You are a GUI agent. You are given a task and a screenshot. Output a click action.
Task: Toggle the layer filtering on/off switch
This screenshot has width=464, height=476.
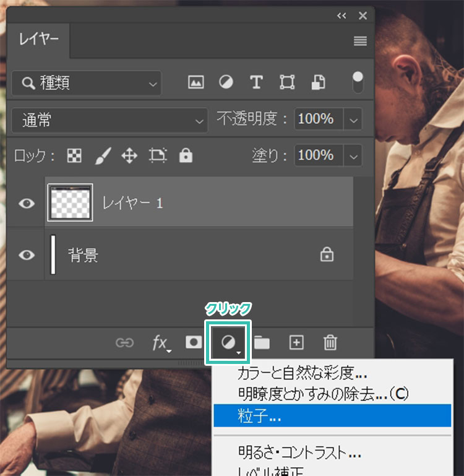pos(358,82)
